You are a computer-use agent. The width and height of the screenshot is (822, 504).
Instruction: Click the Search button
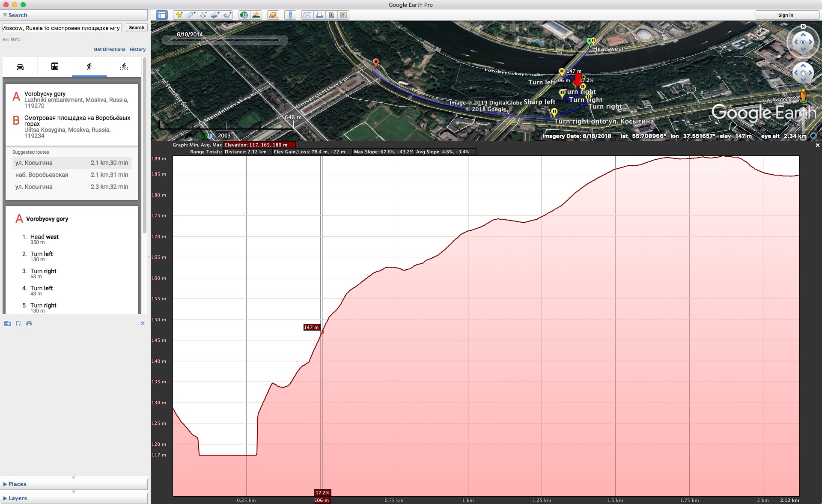coord(137,27)
